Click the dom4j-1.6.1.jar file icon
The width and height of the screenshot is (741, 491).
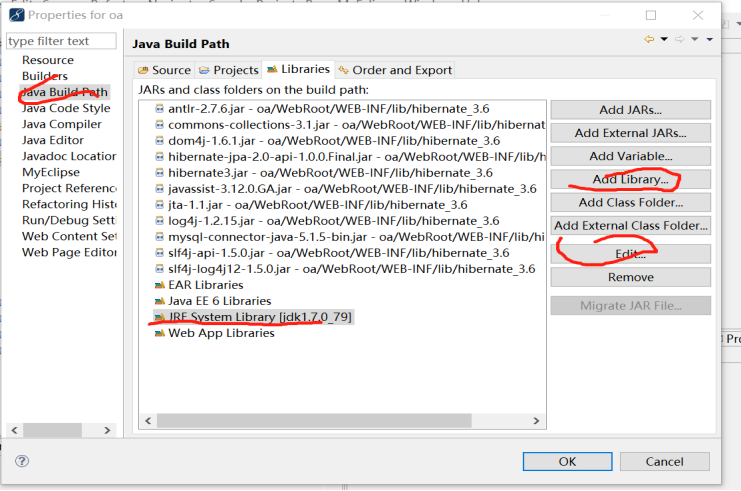point(160,141)
